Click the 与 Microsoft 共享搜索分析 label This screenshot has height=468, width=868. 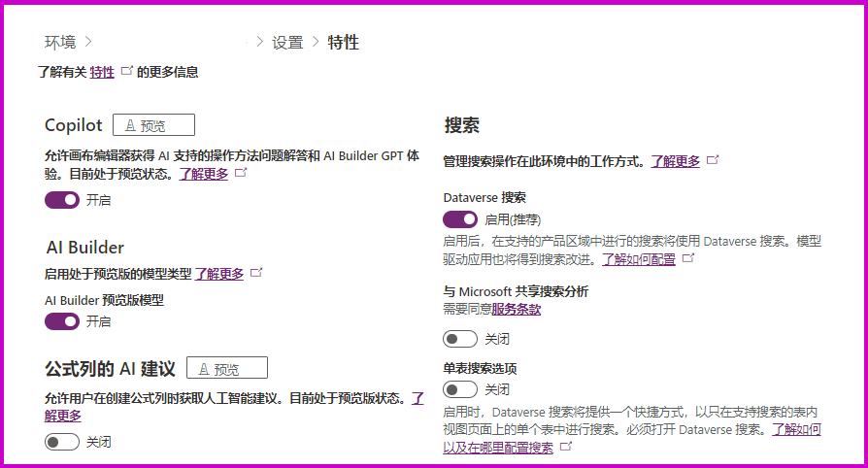tap(516, 291)
